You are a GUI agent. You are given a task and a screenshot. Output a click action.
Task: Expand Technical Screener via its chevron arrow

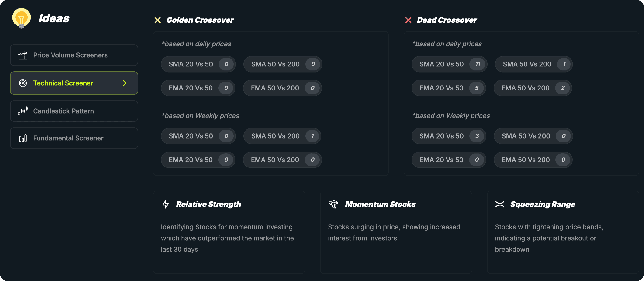(x=124, y=83)
